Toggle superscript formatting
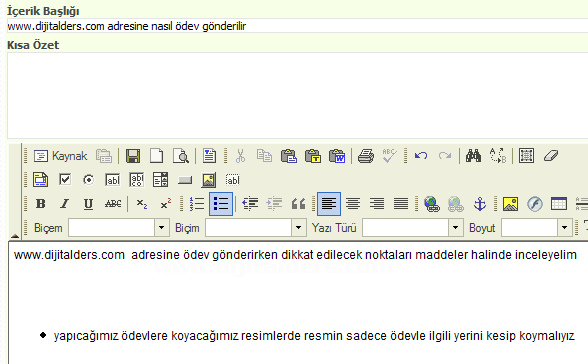Image resolution: width=588 pixels, height=364 pixels. click(x=166, y=204)
